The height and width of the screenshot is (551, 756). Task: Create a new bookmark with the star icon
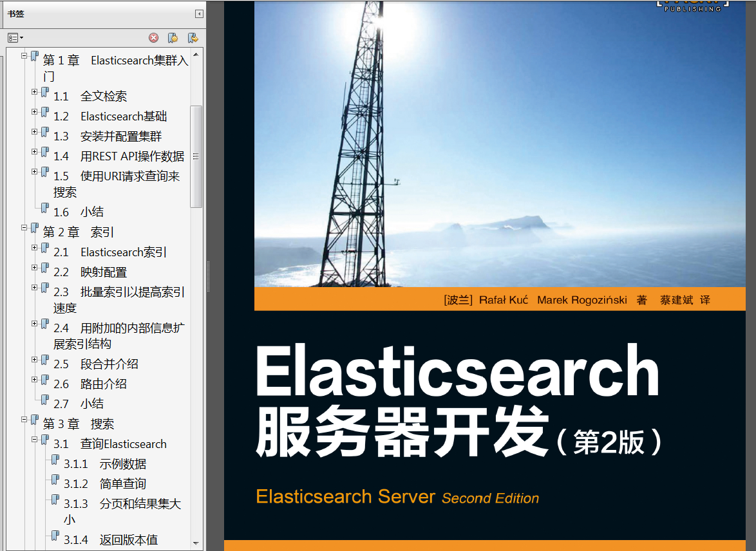click(x=173, y=37)
